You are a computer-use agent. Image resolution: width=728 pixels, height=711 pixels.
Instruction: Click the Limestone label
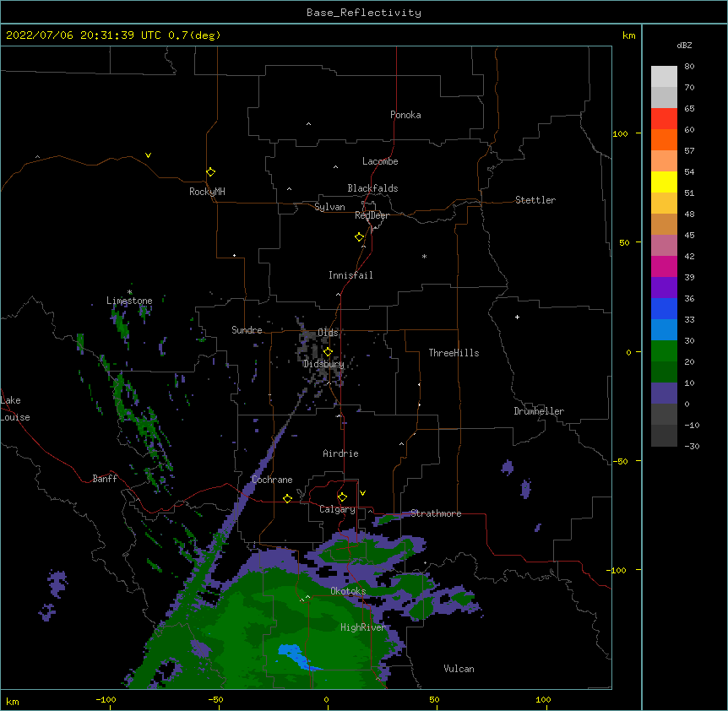pos(129,301)
